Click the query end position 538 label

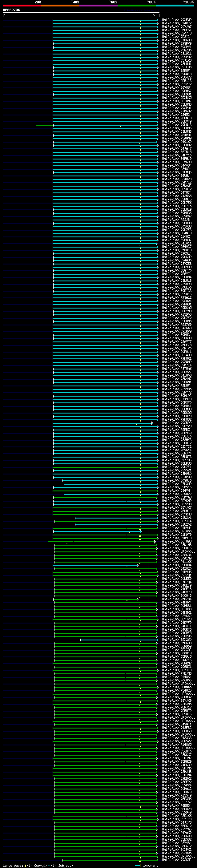(x=155, y=15)
